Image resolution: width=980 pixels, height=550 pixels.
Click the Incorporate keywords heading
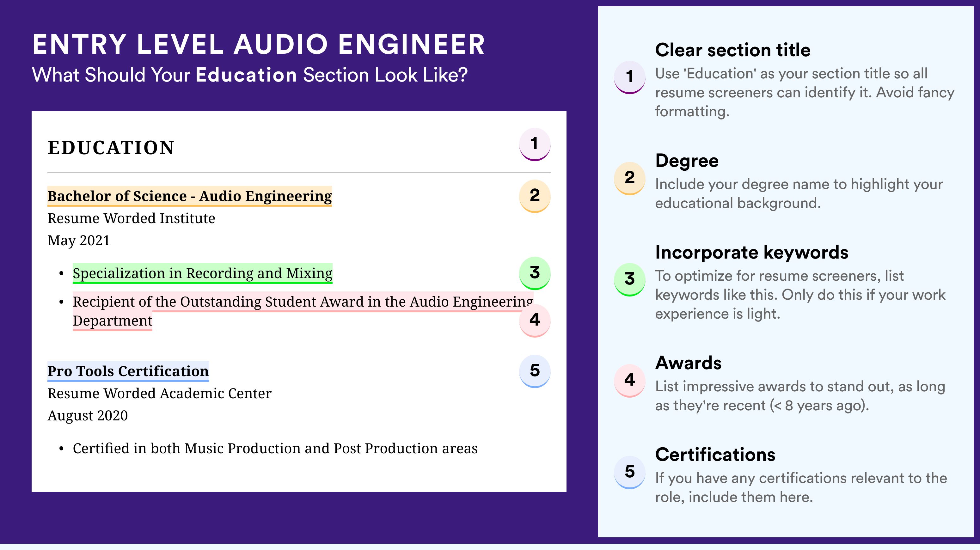coord(752,252)
